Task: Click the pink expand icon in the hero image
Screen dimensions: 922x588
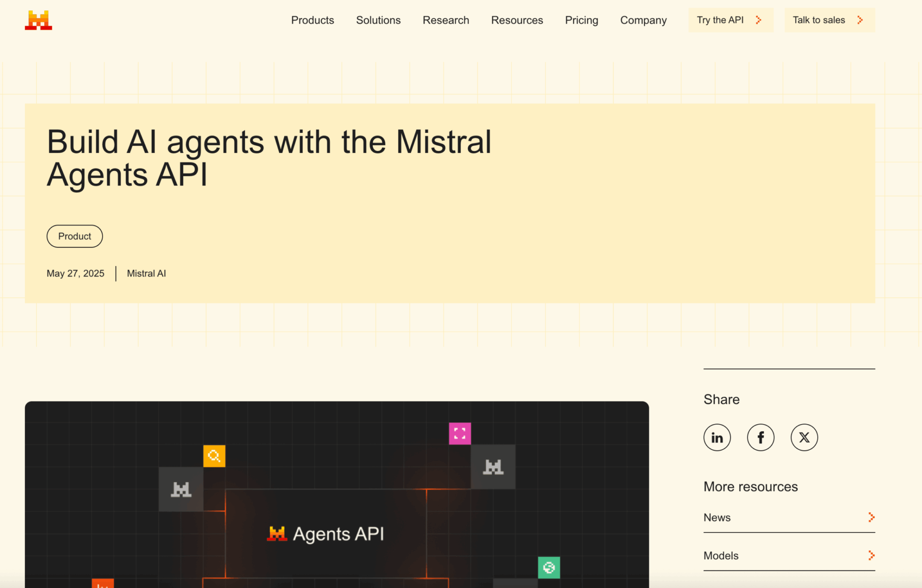Action: [x=460, y=434]
